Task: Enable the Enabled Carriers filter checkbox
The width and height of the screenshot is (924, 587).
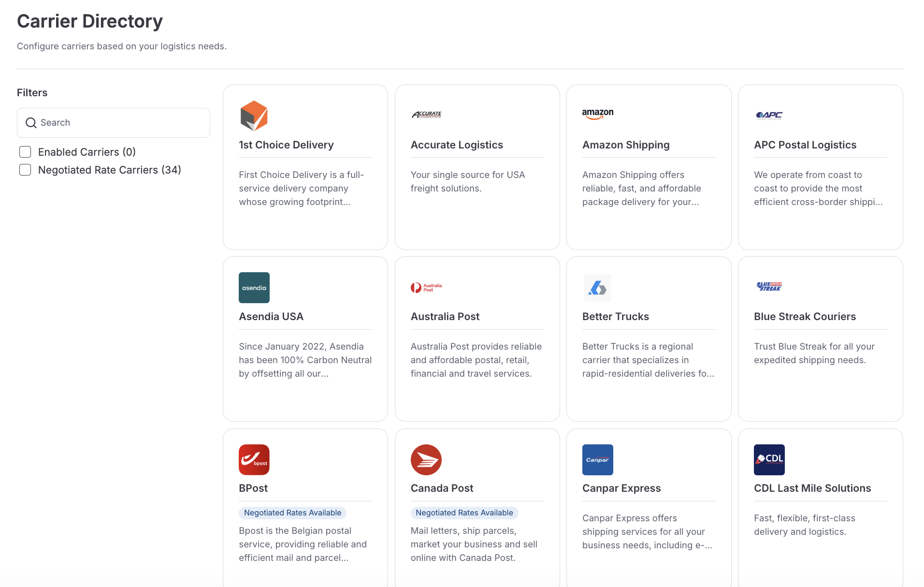Action: click(x=25, y=152)
